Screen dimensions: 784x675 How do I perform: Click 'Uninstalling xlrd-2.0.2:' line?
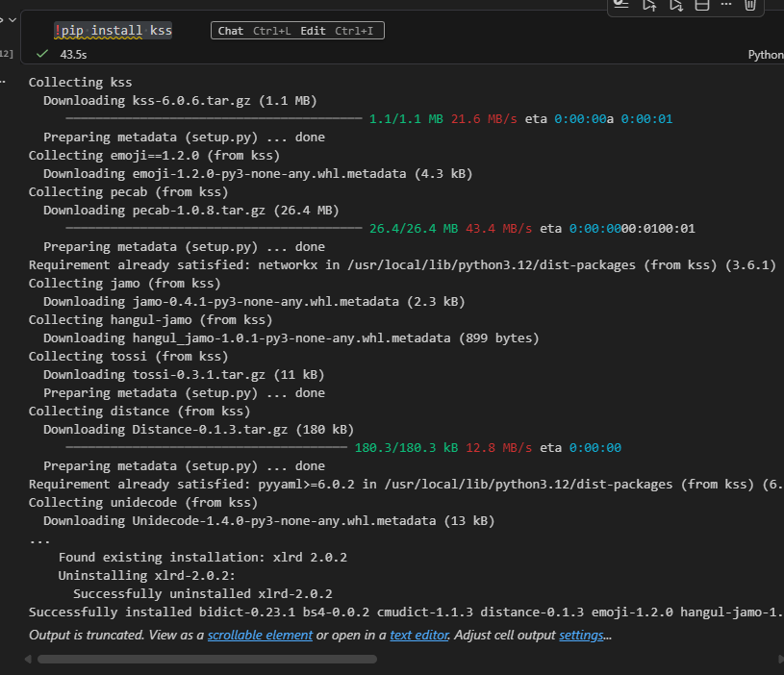(x=146, y=576)
